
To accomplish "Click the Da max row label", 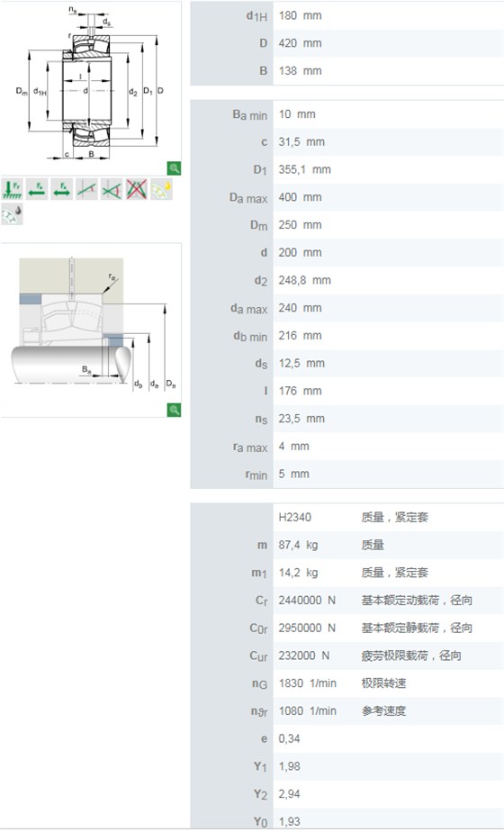I will coord(248,198).
